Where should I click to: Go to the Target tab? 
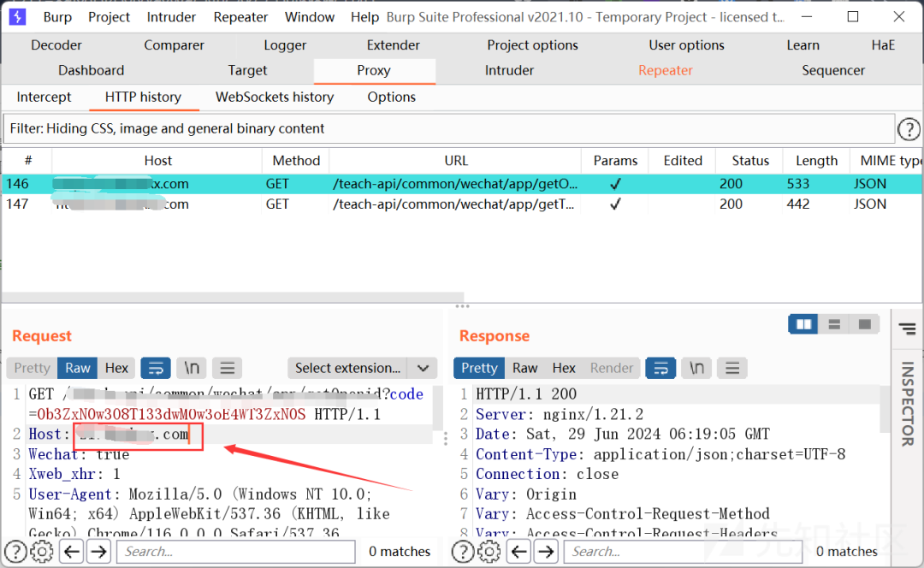click(x=247, y=71)
